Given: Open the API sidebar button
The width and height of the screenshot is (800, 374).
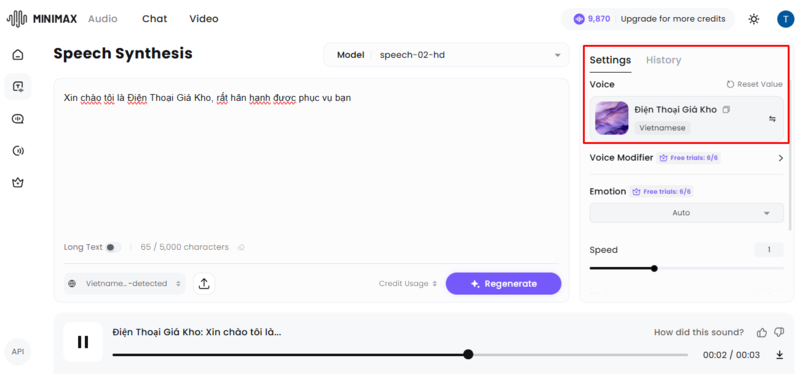Looking at the screenshot, I should click(18, 352).
